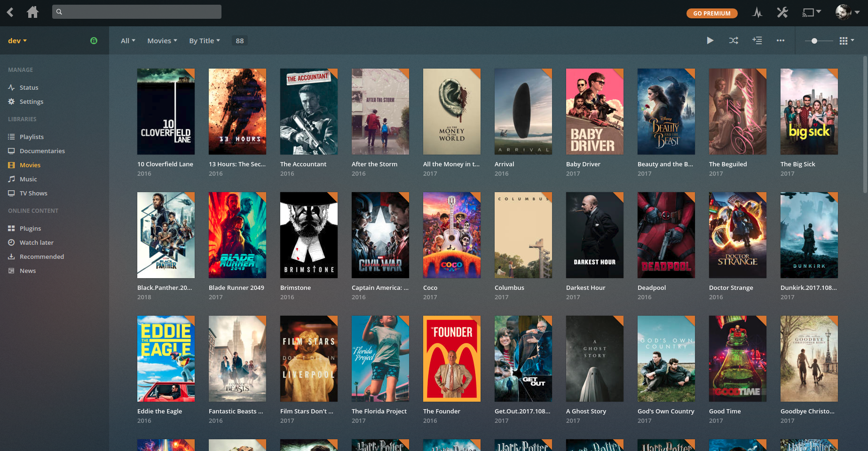Screen dimensions: 868x451
Task: Open the Beauty and the Beast poster
Action: 666,111
